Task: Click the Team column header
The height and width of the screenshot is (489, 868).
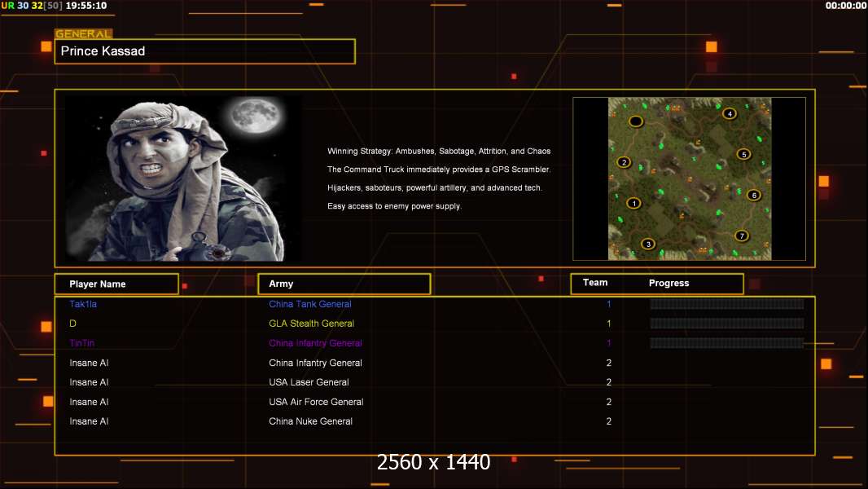Action: [x=595, y=283]
